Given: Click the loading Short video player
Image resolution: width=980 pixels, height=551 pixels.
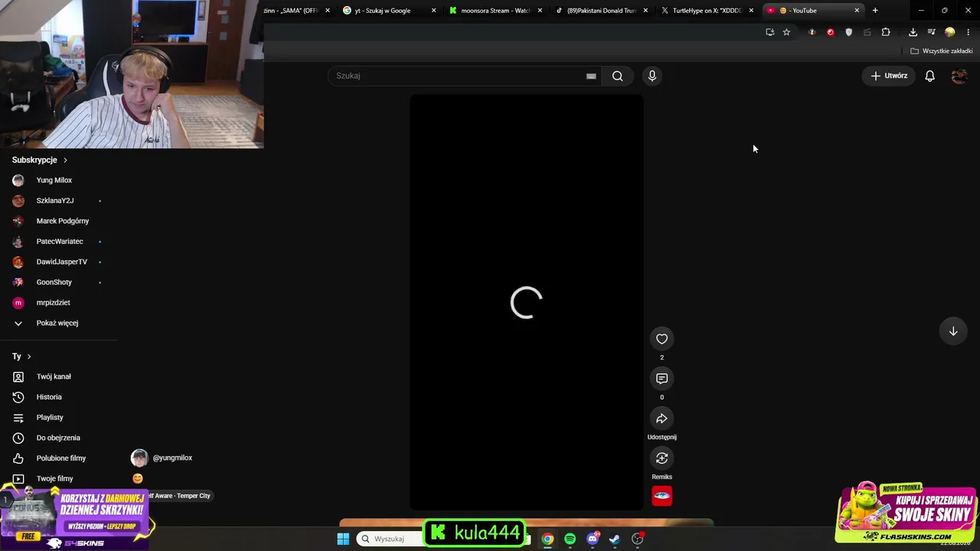Looking at the screenshot, I should (527, 302).
